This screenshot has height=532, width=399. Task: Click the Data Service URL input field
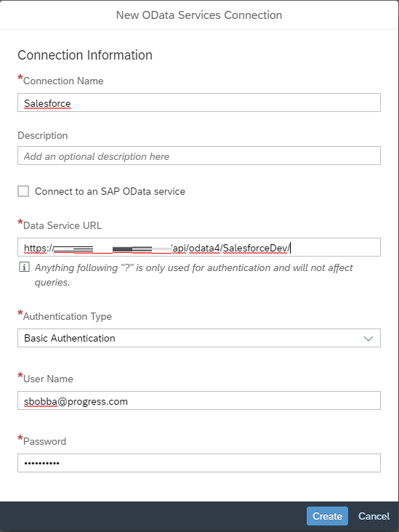199,247
